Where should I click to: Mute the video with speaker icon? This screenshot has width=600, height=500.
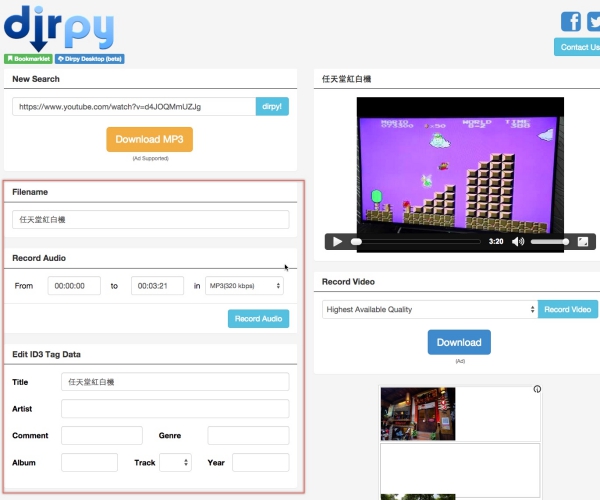click(x=518, y=242)
